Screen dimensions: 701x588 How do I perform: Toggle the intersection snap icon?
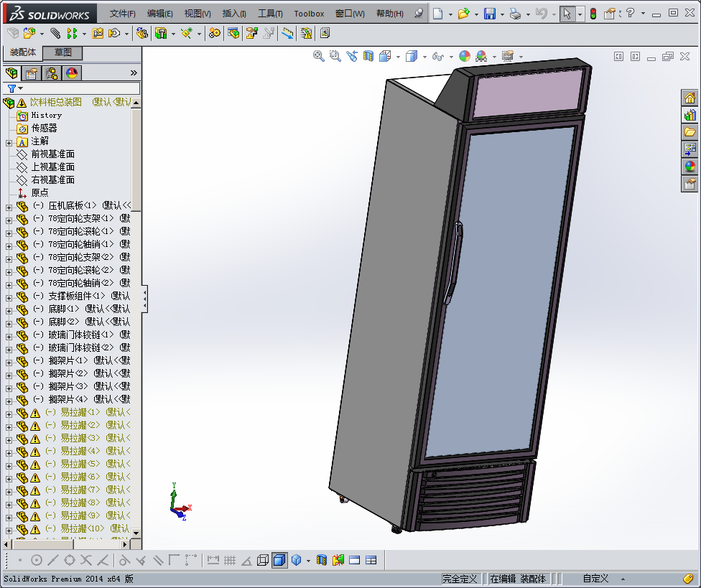coord(86,560)
